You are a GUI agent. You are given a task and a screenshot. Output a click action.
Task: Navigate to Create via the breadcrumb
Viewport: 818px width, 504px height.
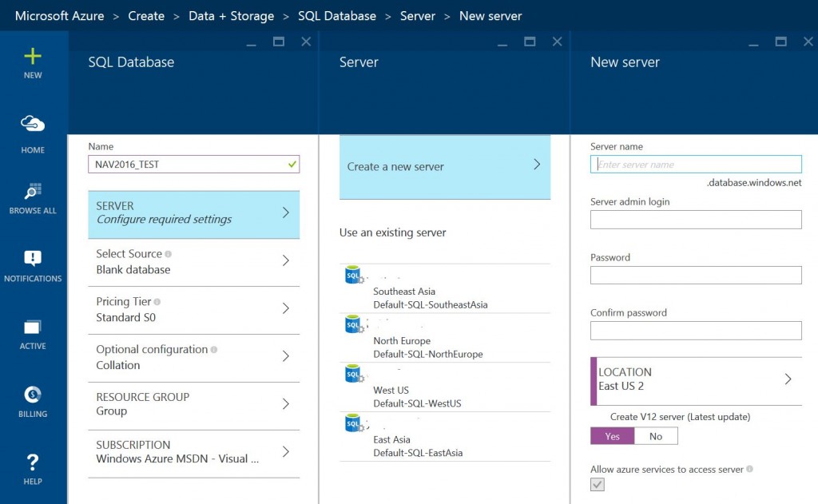(x=146, y=15)
